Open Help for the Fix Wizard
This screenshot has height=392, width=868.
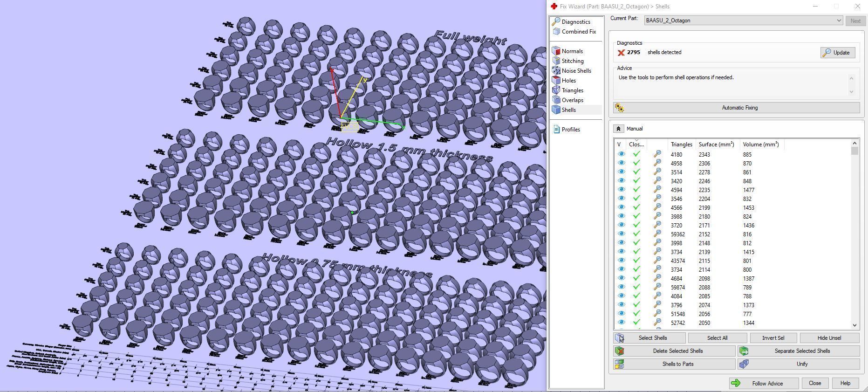click(x=845, y=383)
